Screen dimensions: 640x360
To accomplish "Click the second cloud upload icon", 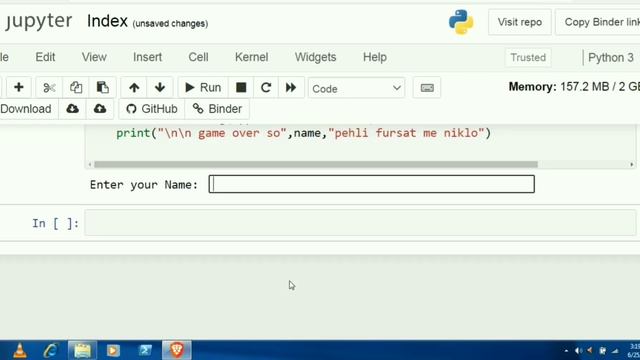I will coord(100,109).
